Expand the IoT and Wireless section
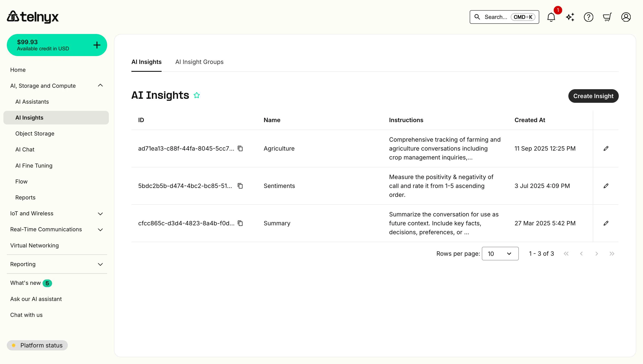Viewport: 643px width, 364px height. 100,213
